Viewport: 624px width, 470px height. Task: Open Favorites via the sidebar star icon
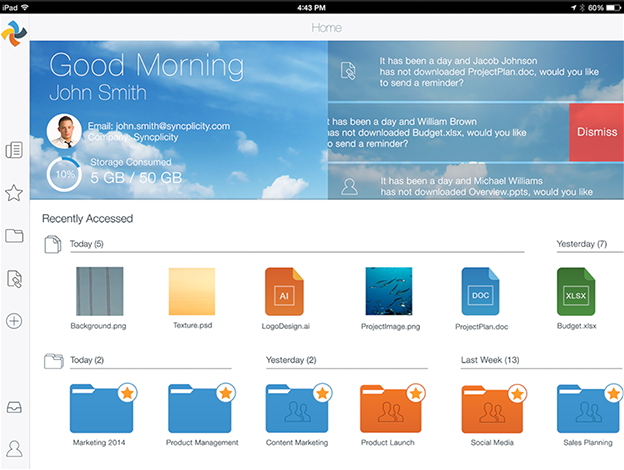[14, 193]
